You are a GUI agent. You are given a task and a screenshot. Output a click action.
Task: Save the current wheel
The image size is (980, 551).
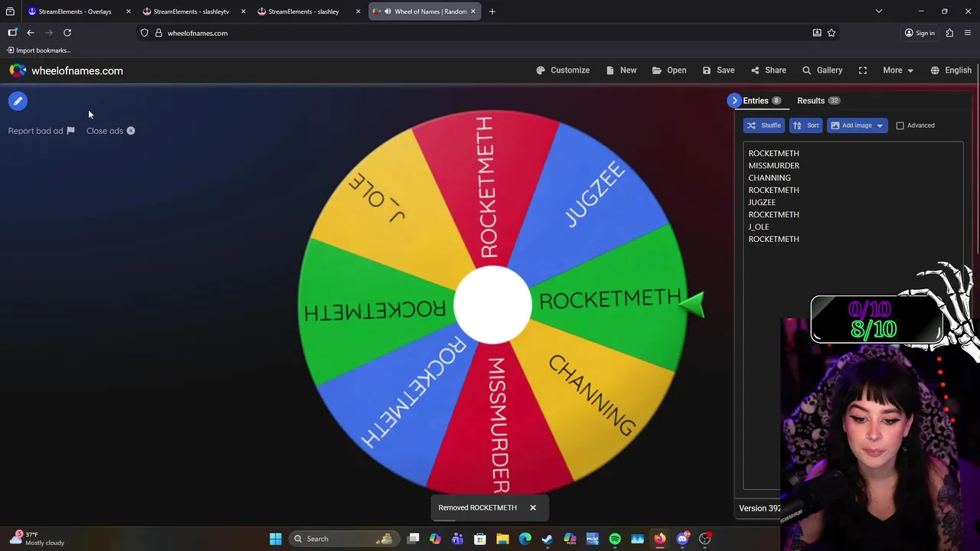coord(718,70)
